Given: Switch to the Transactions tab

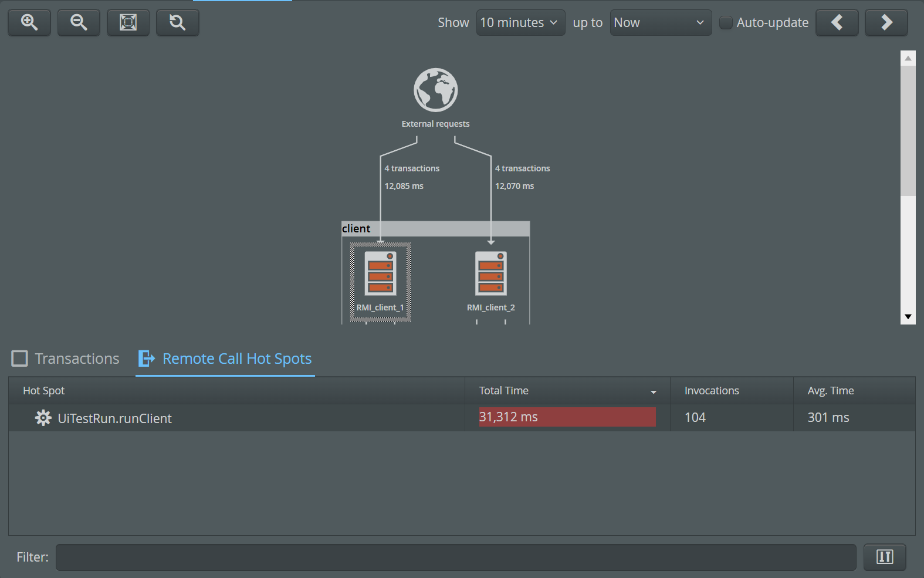Looking at the screenshot, I should [66, 359].
